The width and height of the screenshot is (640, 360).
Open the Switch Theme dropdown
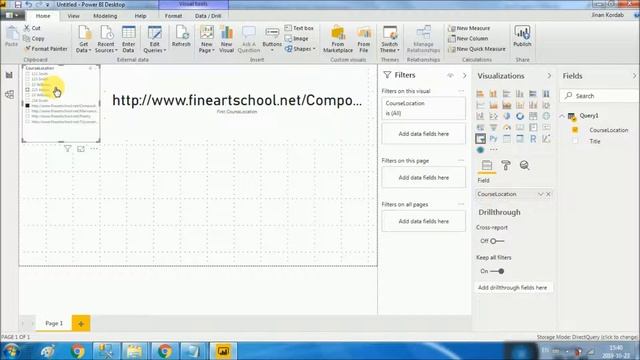[390, 39]
